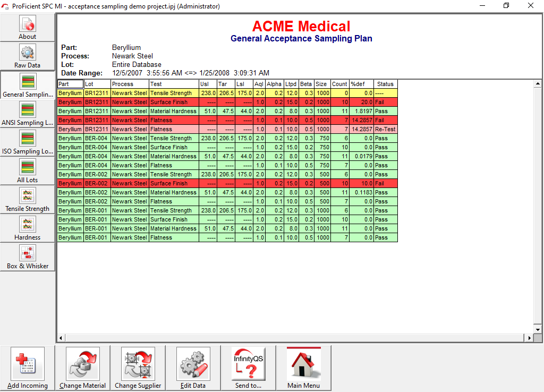Screen dimensions: 544x392
Task: Click Fail status in BER-002 Surface Finish row
Action: pos(386,183)
